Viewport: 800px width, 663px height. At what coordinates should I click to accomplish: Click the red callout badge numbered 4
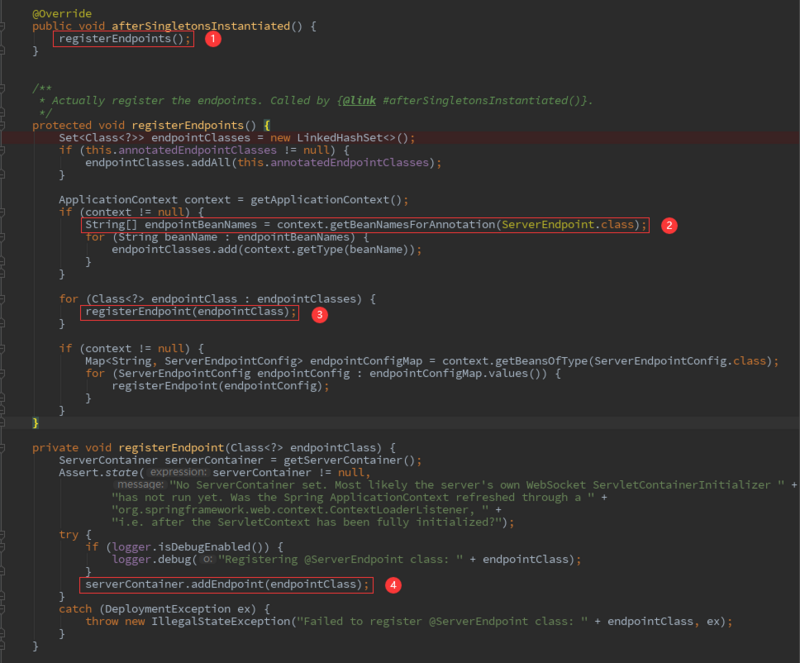[392, 585]
